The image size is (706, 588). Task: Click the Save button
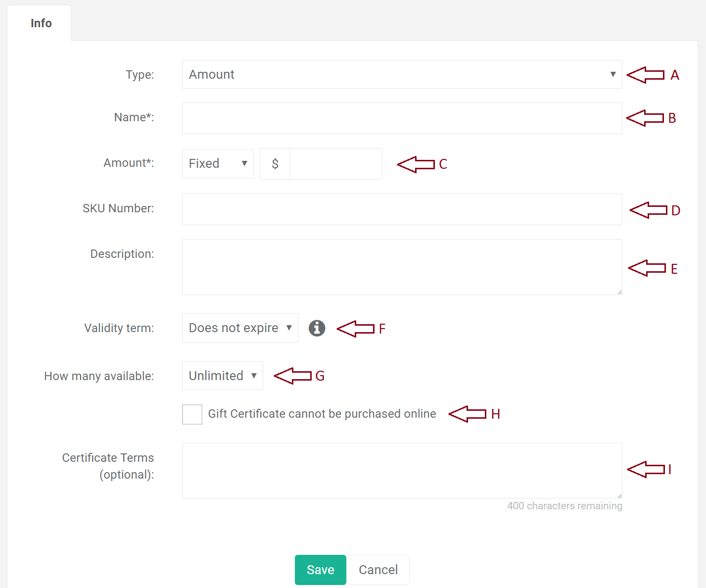click(320, 570)
